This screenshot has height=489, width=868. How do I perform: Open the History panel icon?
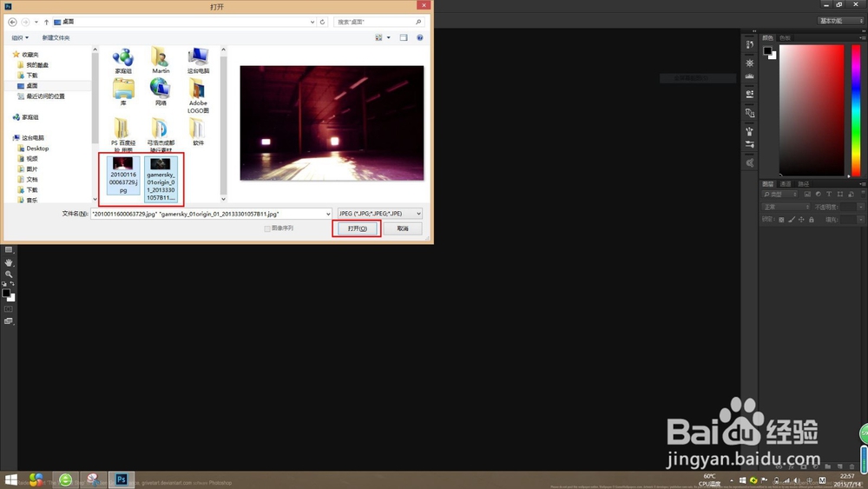point(750,44)
